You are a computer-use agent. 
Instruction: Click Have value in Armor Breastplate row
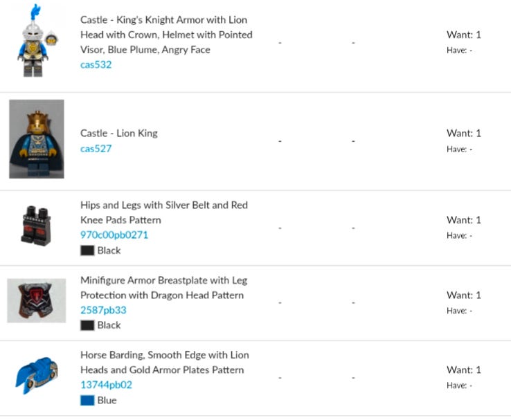(459, 311)
